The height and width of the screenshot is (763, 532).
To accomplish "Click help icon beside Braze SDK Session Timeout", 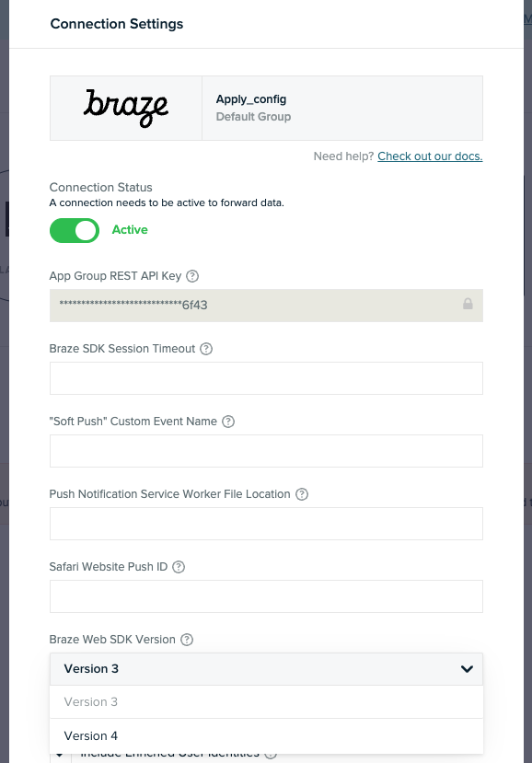I will (204, 349).
